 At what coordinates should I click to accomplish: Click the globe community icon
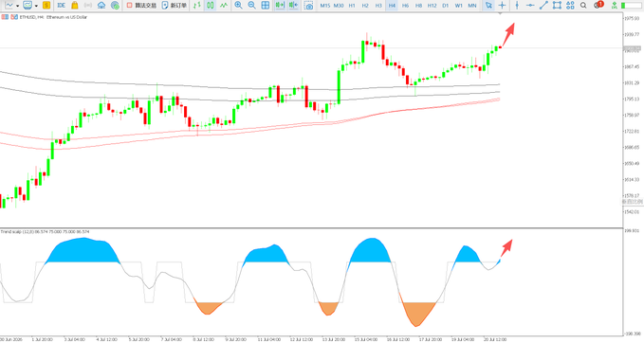[x=115, y=6]
